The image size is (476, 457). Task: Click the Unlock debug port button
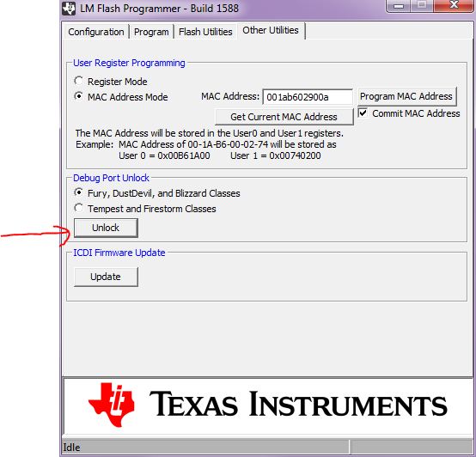click(x=106, y=228)
